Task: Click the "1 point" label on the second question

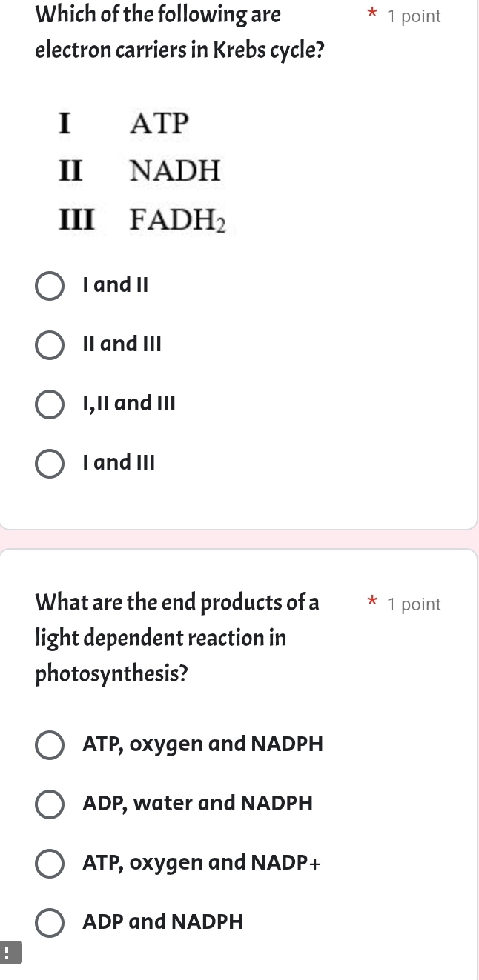Action: (414, 604)
